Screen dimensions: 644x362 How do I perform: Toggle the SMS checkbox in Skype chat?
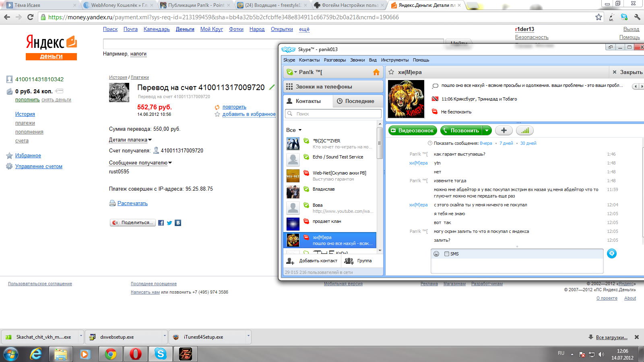(447, 254)
